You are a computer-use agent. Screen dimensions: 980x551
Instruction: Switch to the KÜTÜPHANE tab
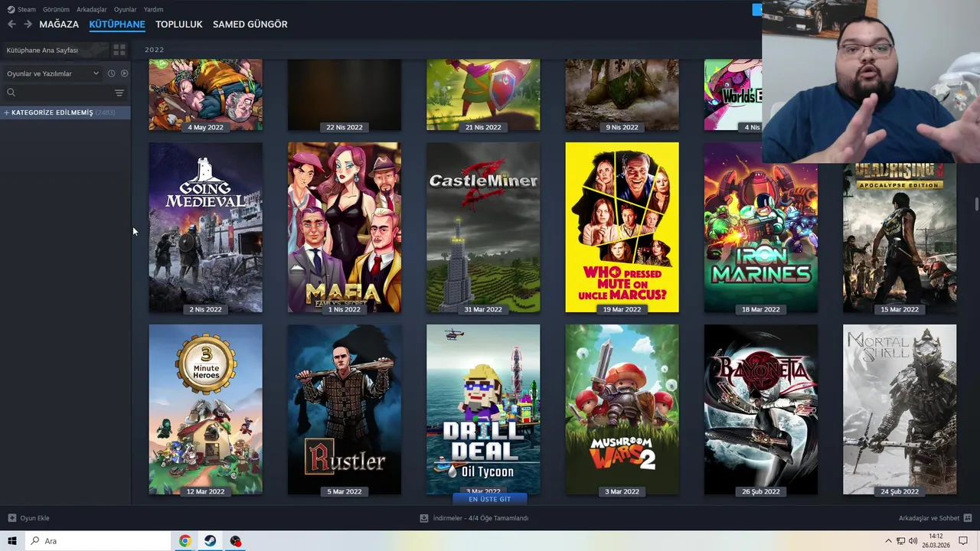[117, 24]
